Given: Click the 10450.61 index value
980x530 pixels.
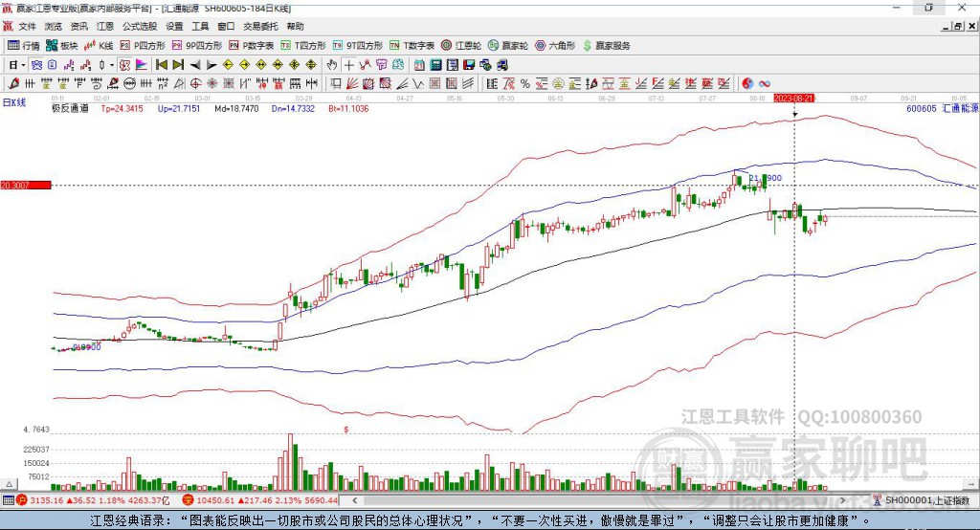Looking at the screenshot, I should click(213, 500).
